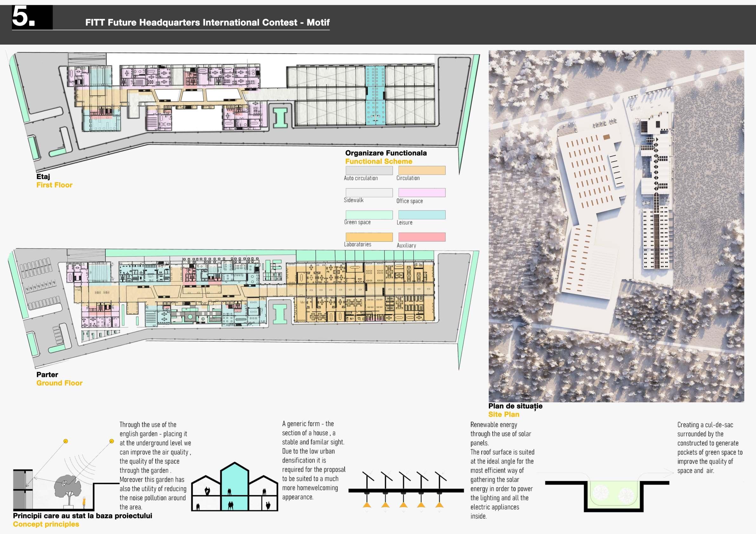Screen dimensions: 756x534
Task: Click the aerial Site Plan rendering
Action: pyautogui.click(x=616, y=226)
